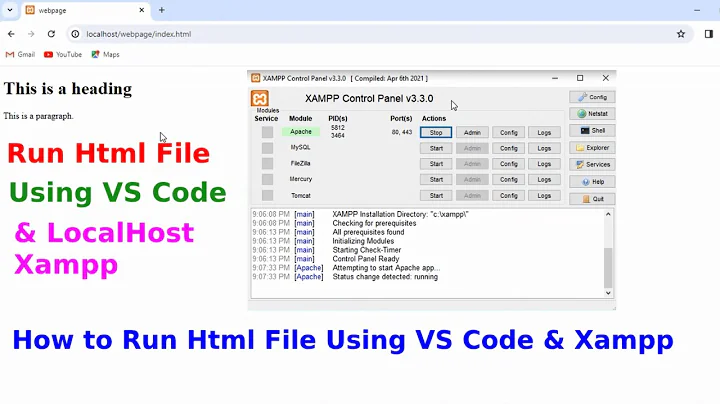Screen dimensions: 720x404
Task: Open Mercury Config
Action: point(508,180)
